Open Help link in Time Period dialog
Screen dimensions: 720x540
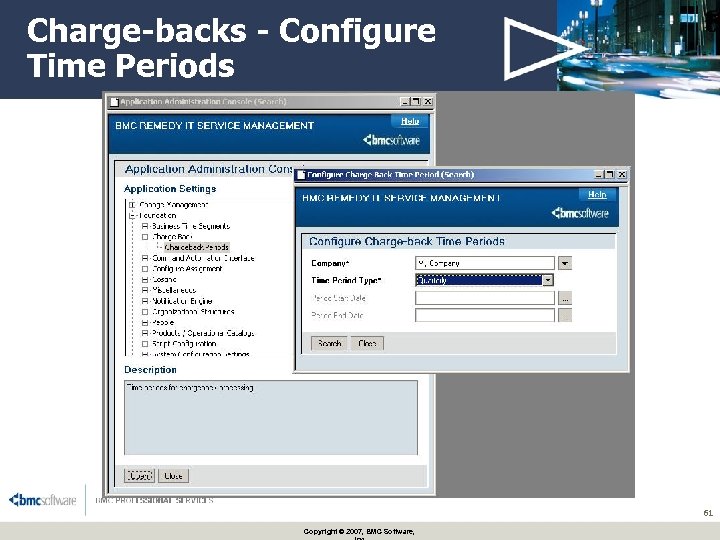coord(597,195)
